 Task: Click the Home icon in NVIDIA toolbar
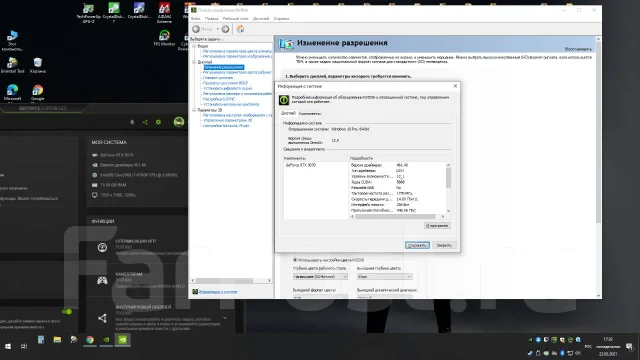[240, 29]
